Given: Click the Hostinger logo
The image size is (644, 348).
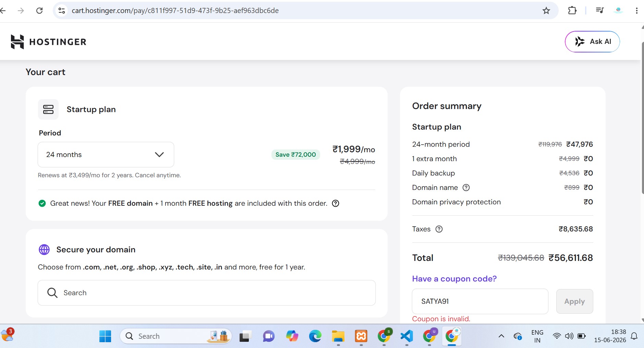Looking at the screenshot, I should pyautogui.click(x=48, y=42).
